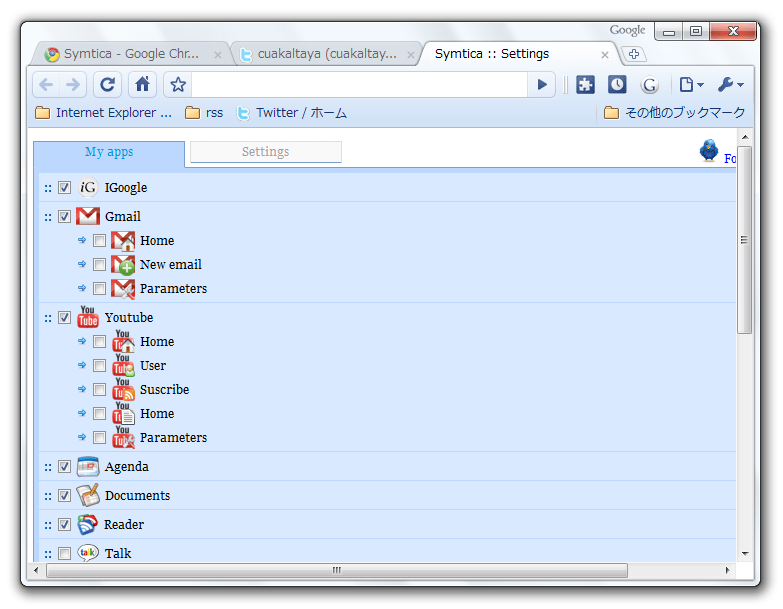Enable the Youtube Suscribe checkbox

pyautogui.click(x=99, y=389)
